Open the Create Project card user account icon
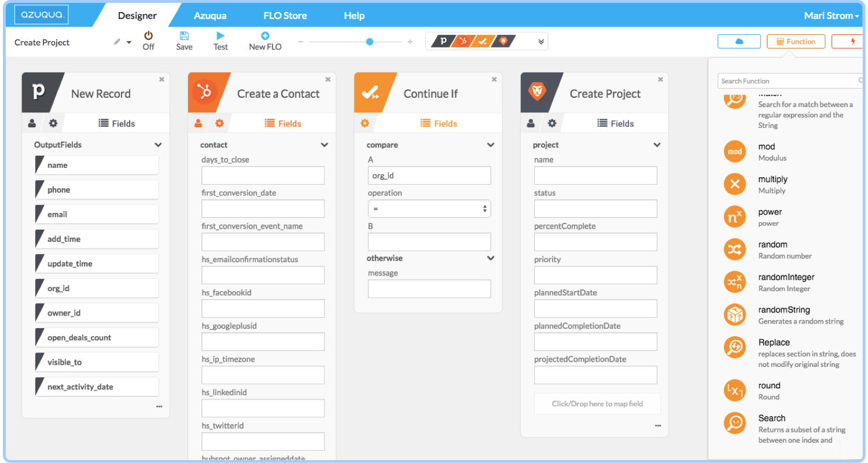The image size is (868, 463). pyautogui.click(x=531, y=123)
